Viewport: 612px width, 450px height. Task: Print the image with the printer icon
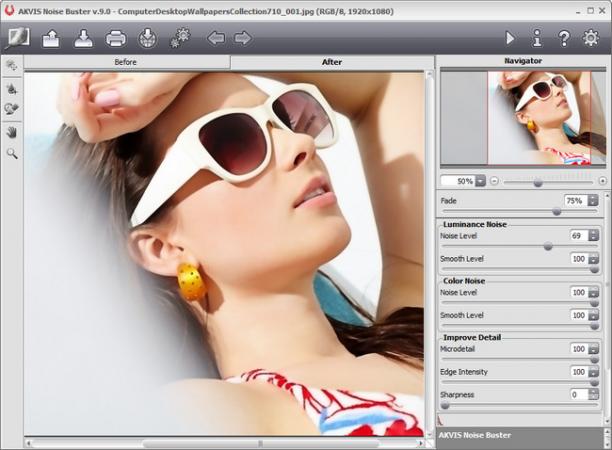116,38
